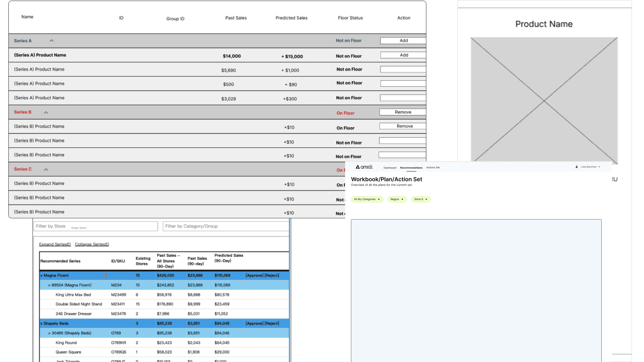This screenshot has width=644, height=362.
Task: Click the Filter by Store field
Action: coord(96,226)
